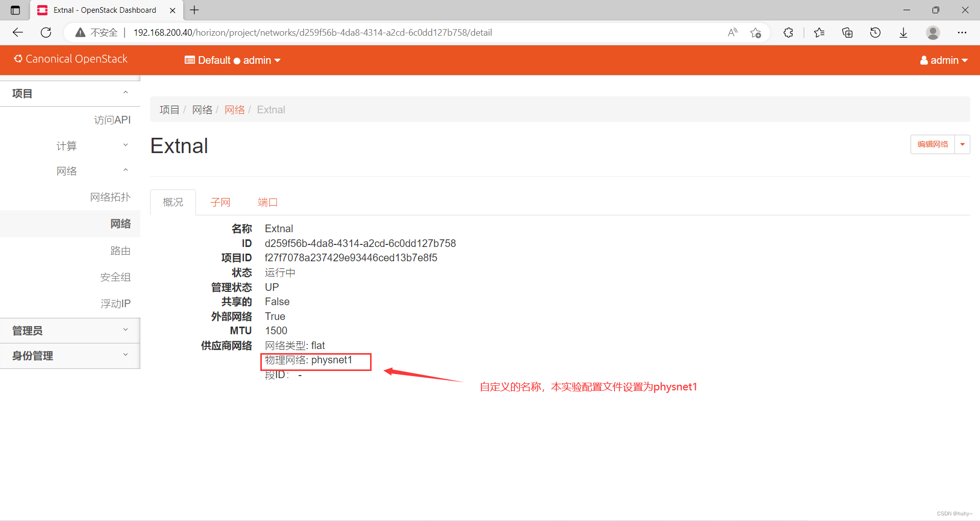Click the 共享的 False value

277,302
